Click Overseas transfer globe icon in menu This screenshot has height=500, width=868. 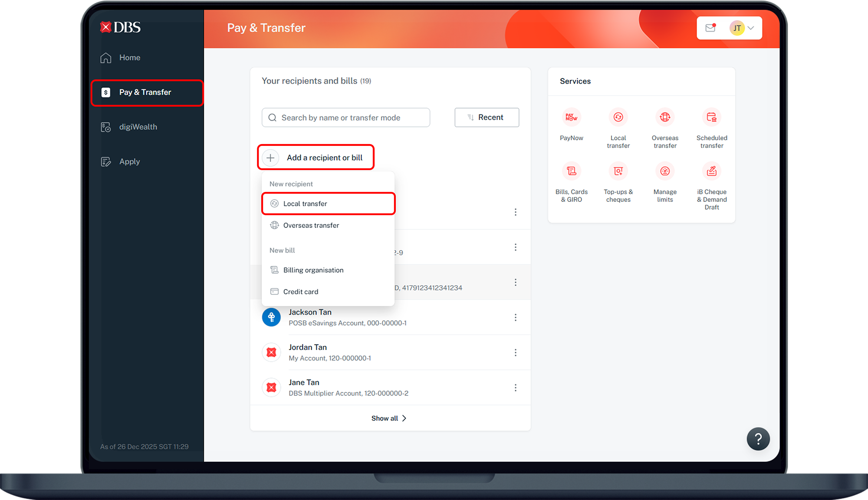[274, 225]
